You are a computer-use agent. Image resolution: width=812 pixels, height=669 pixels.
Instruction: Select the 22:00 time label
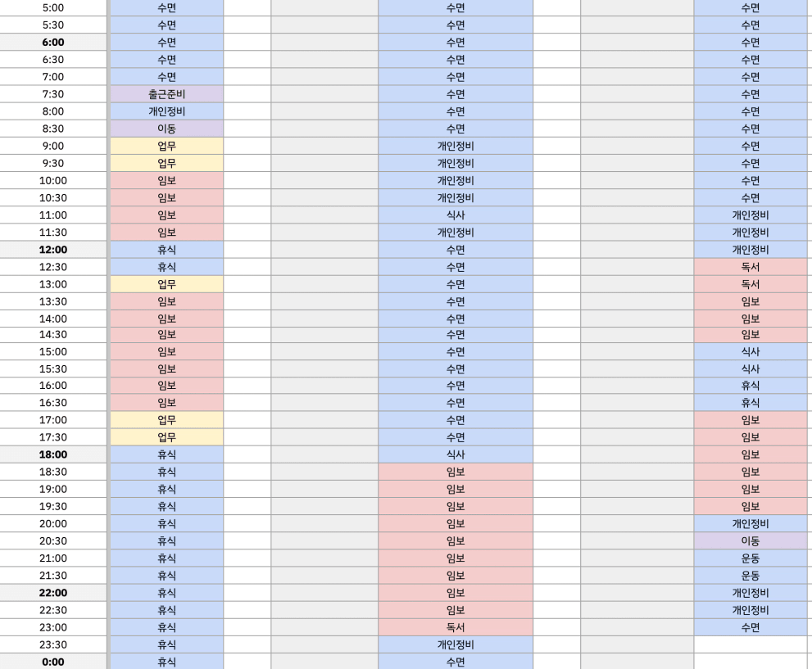point(53,593)
